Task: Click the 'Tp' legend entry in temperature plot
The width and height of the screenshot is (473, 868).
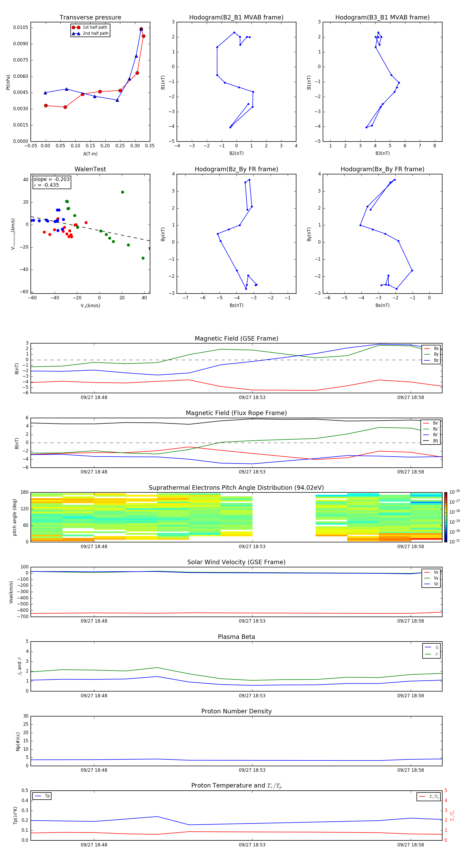Action: coord(42,796)
